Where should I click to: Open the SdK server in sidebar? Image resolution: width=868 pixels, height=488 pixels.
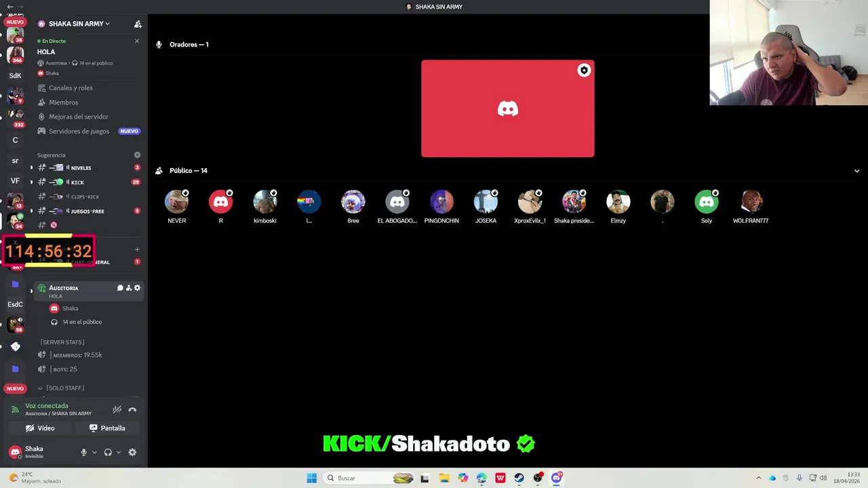15,75
